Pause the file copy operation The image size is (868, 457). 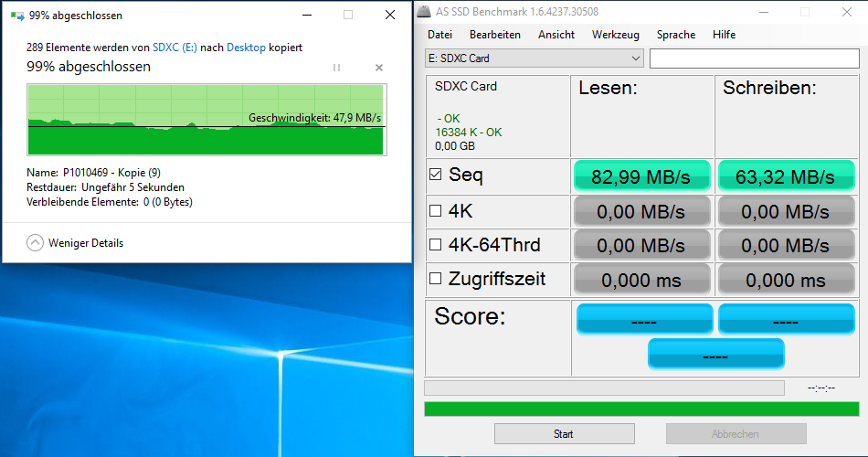pos(336,68)
